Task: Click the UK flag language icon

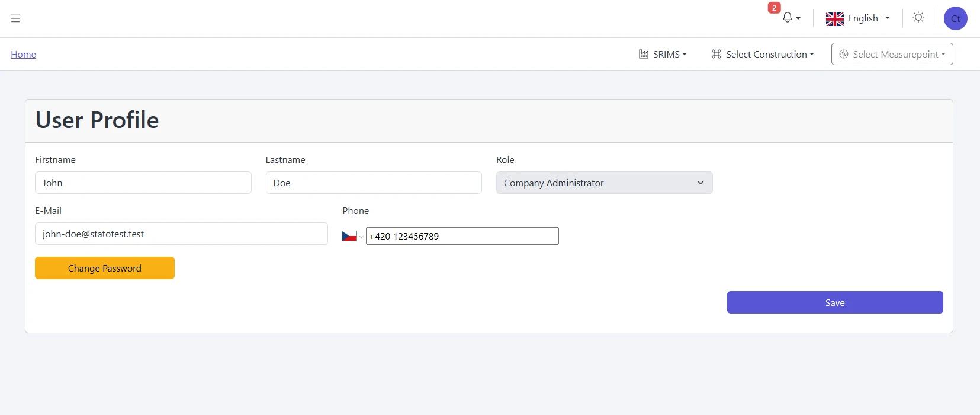Action: pyautogui.click(x=834, y=19)
